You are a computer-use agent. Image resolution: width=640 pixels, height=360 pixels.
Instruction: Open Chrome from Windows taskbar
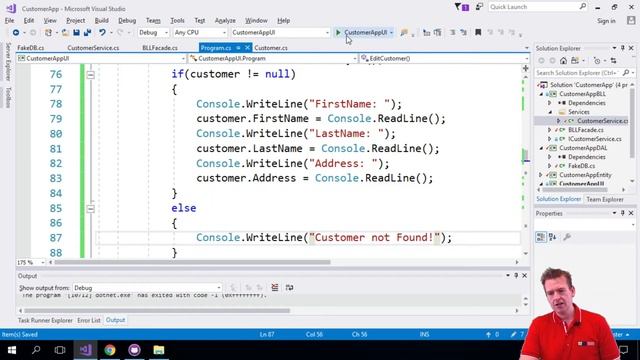pos(110,350)
